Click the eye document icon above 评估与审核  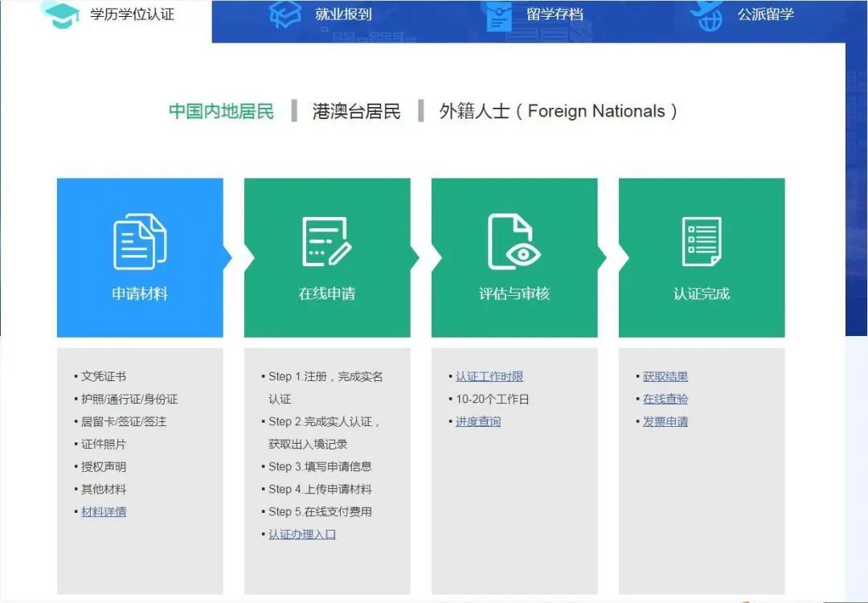tap(514, 241)
